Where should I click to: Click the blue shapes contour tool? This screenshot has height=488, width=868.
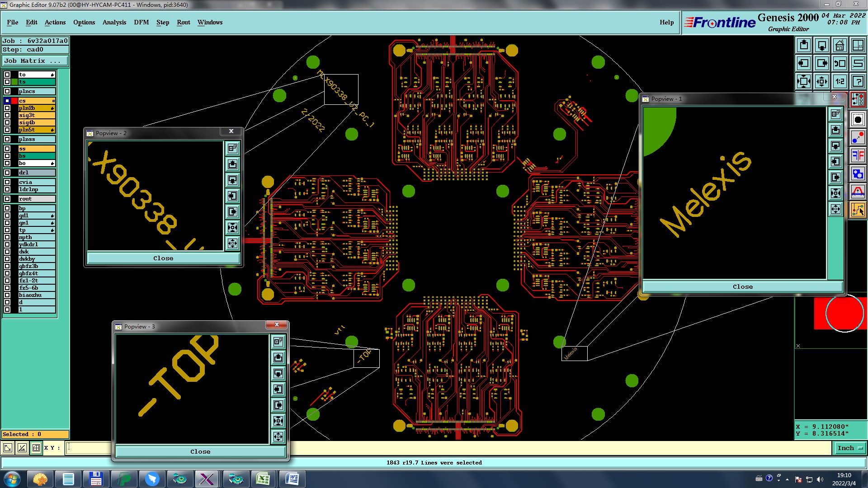[858, 174]
